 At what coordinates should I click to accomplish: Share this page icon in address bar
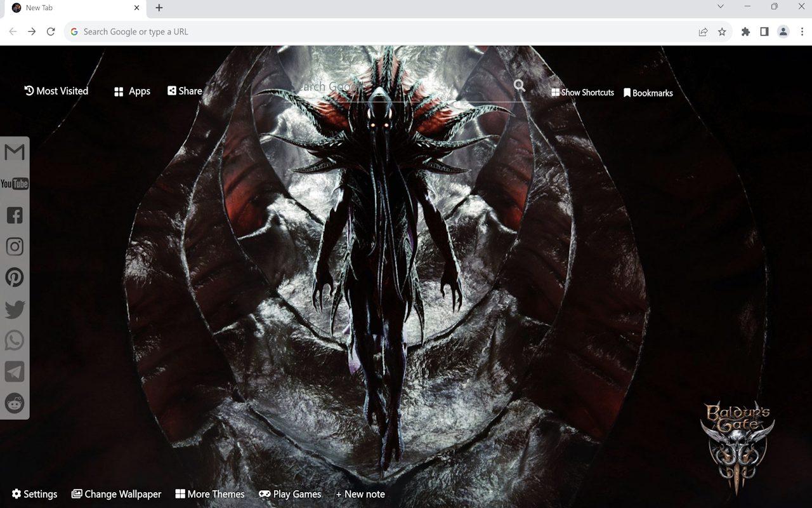(703, 32)
